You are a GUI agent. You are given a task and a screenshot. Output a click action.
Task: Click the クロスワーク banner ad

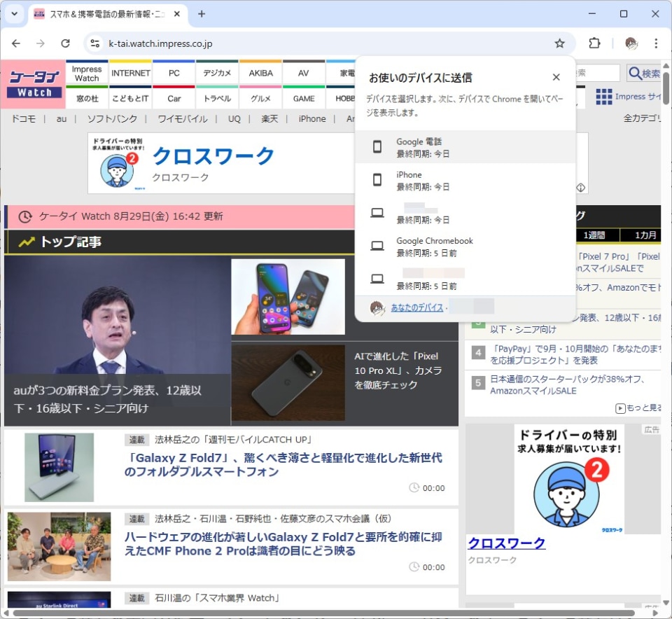pos(221,163)
